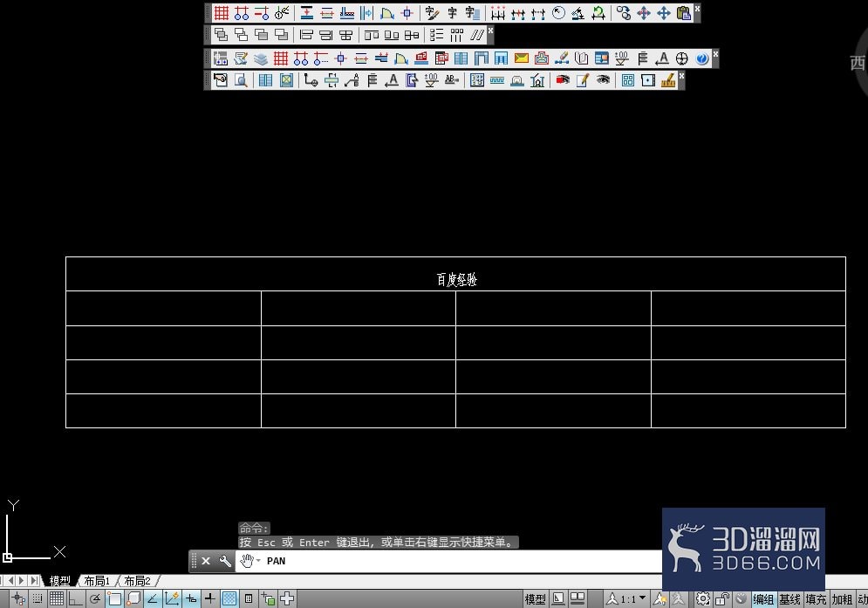Select the m² area table icon
This screenshot has height=608, width=868.
[x=441, y=58]
